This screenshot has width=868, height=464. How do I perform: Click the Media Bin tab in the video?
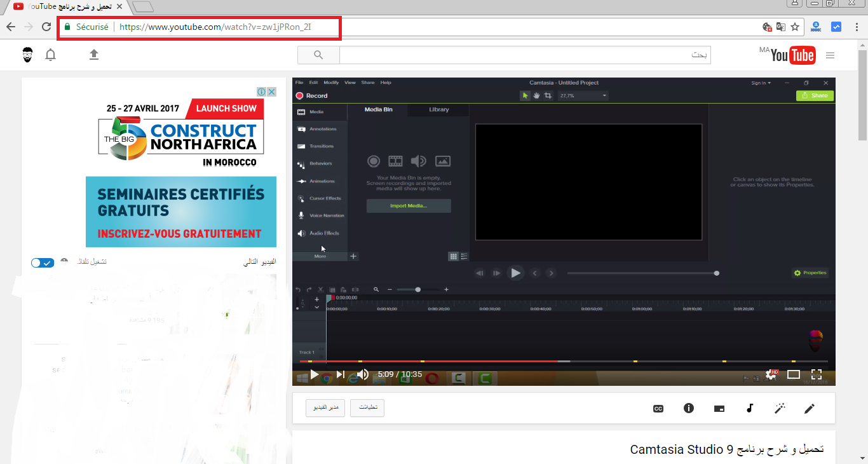(378, 110)
